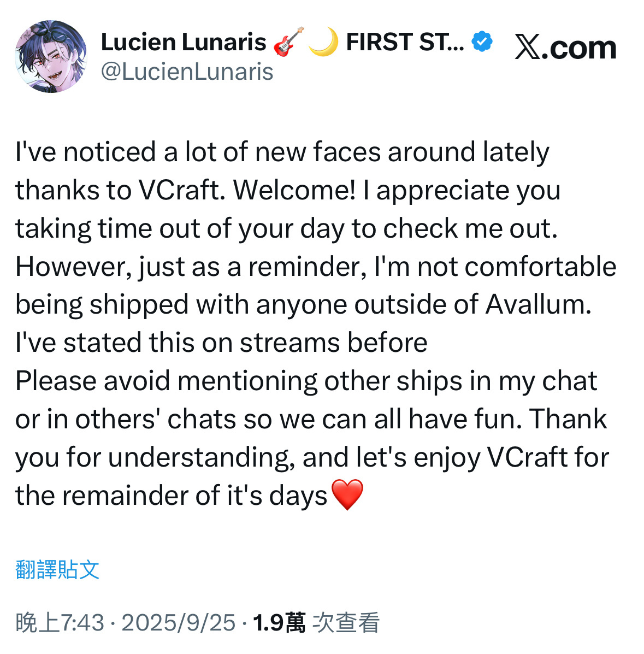Click "I've stated this on streams before" line
644x654 pixels.
click(x=221, y=343)
